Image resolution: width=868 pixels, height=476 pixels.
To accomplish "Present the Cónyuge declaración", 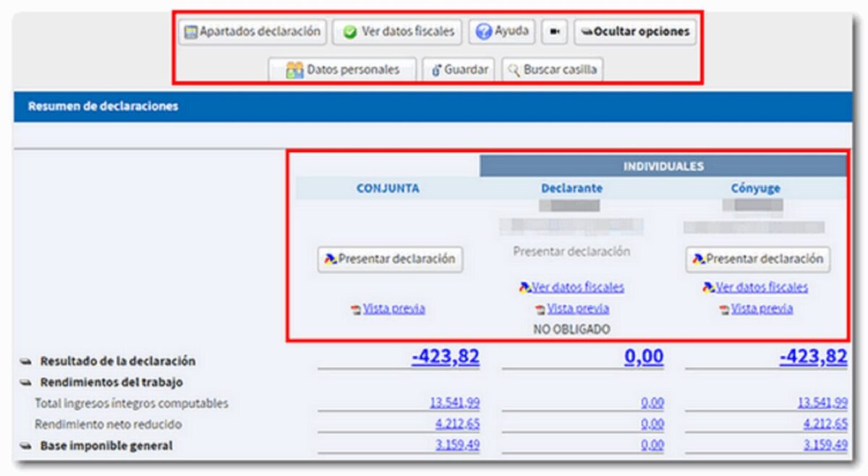I will click(758, 259).
